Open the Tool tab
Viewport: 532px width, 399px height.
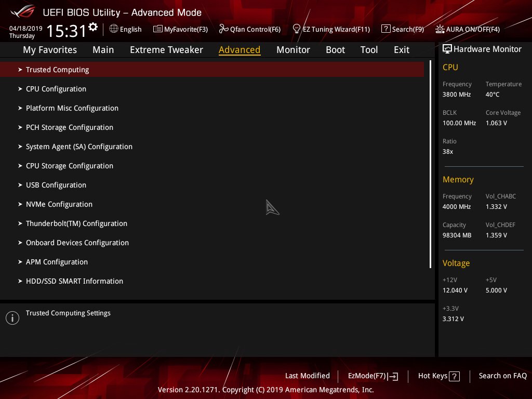(x=369, y=50)
